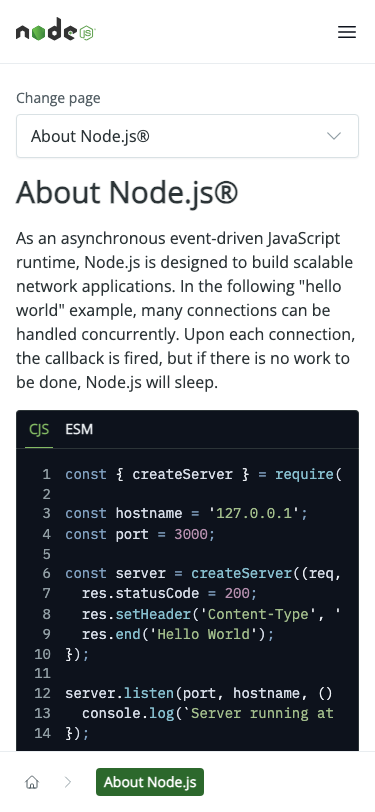Click the hostname '127.0.0.1' code line
Image resolution: width=375 pixels, height=812 pixels.
tap(186, 514)
